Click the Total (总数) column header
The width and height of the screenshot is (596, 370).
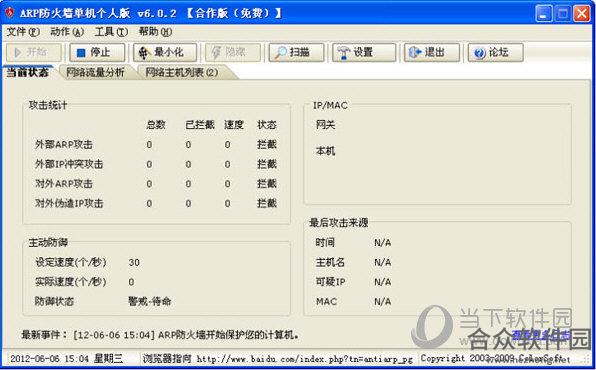coord(156,125)
